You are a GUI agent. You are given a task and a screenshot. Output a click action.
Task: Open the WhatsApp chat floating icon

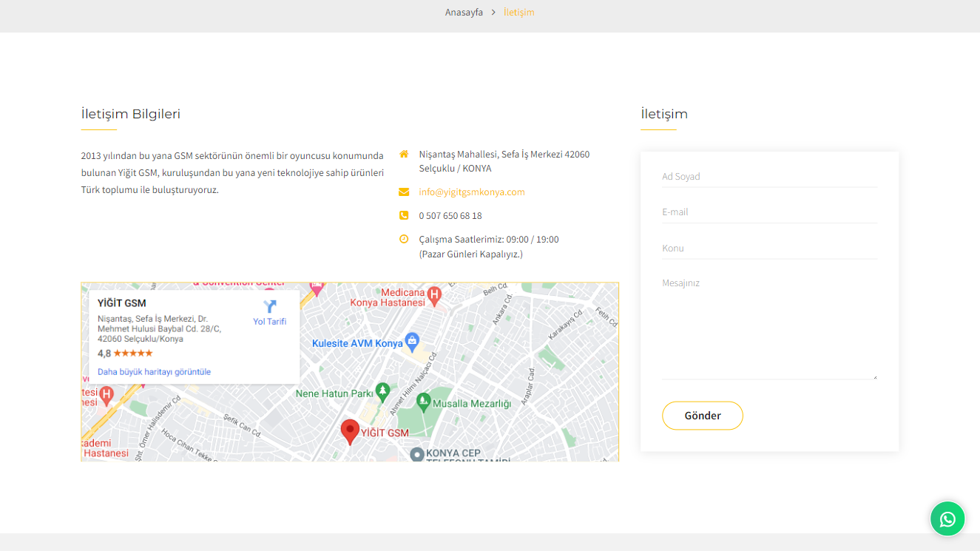coord(947,518)
